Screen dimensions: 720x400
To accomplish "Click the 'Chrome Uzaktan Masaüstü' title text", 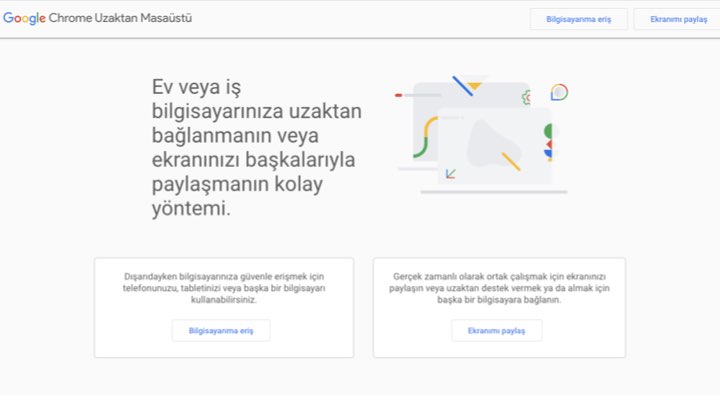I will coord(120,18).
